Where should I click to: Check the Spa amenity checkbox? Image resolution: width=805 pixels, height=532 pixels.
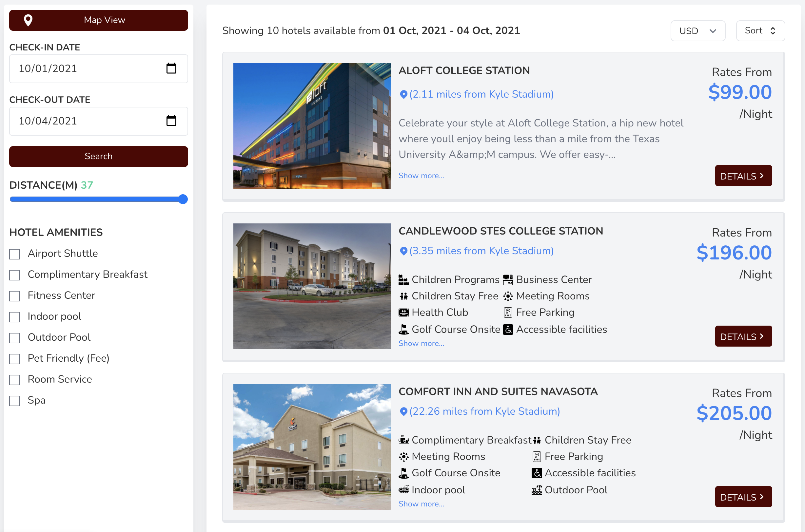click(14, 401)
